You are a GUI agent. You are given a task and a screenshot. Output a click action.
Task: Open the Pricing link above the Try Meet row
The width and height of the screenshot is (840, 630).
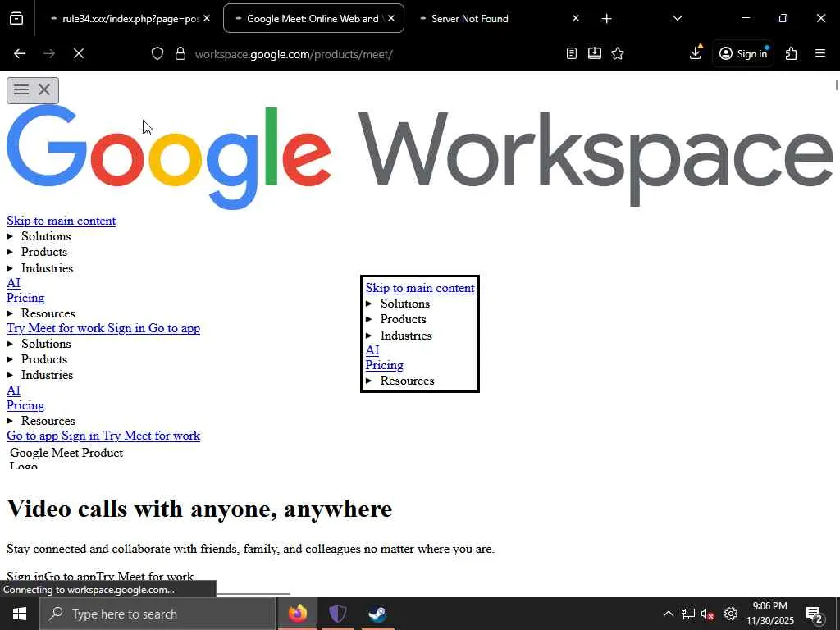25,298
